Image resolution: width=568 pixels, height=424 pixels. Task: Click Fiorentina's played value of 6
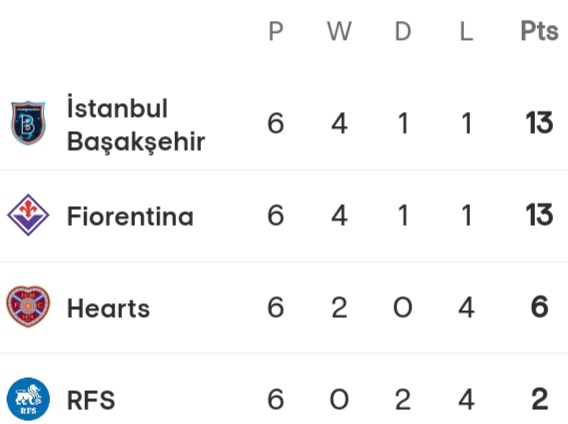pyautogui.click(x=276, y=215)
